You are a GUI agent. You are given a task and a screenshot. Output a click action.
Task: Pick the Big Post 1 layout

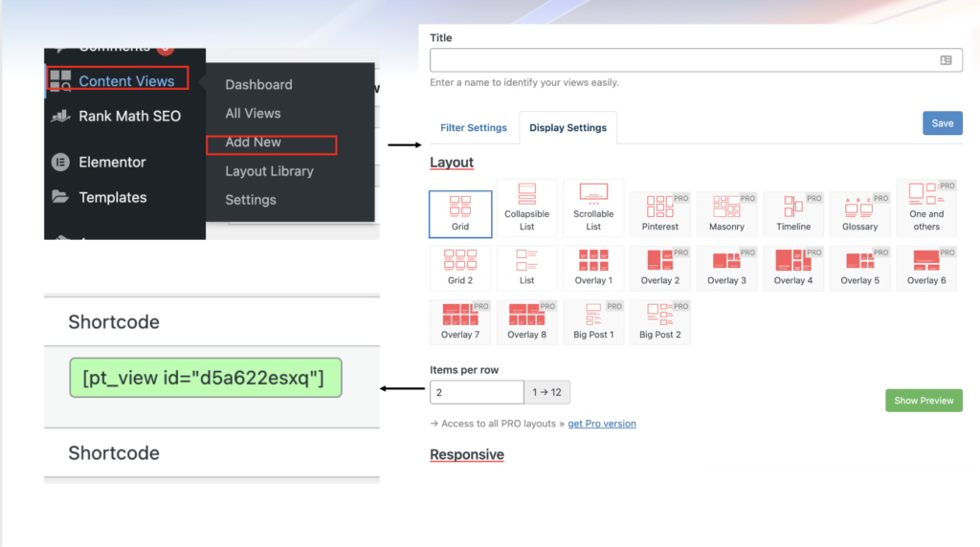[593, 314]
